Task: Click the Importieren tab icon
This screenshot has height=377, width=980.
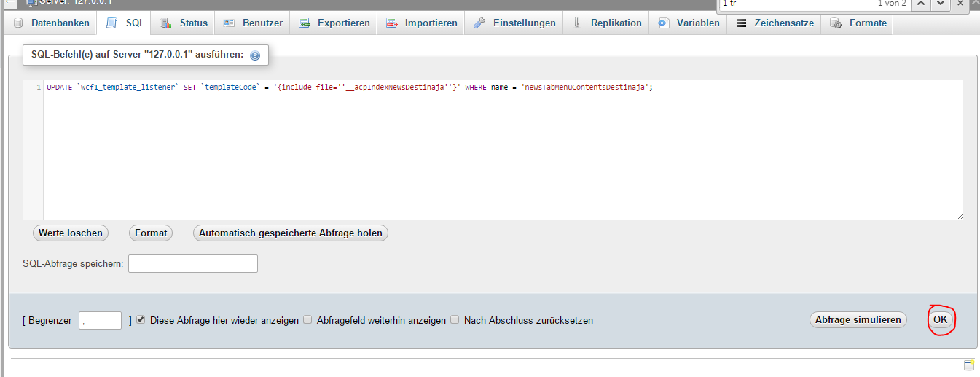Action: coord(392,23)
